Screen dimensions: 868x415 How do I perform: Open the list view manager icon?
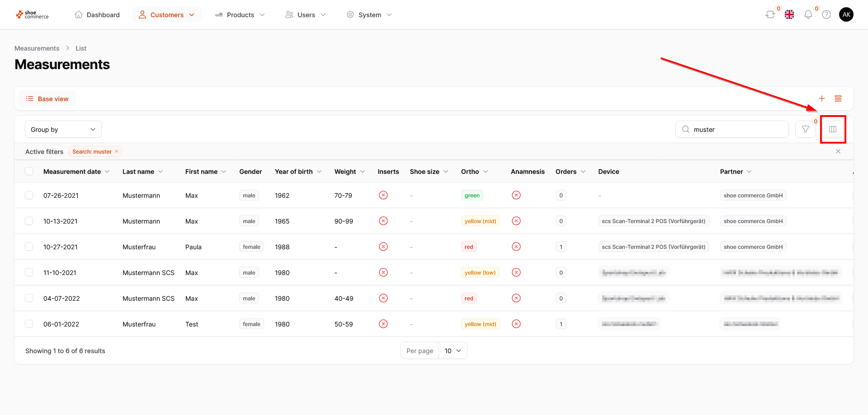[x=838, y=98]
